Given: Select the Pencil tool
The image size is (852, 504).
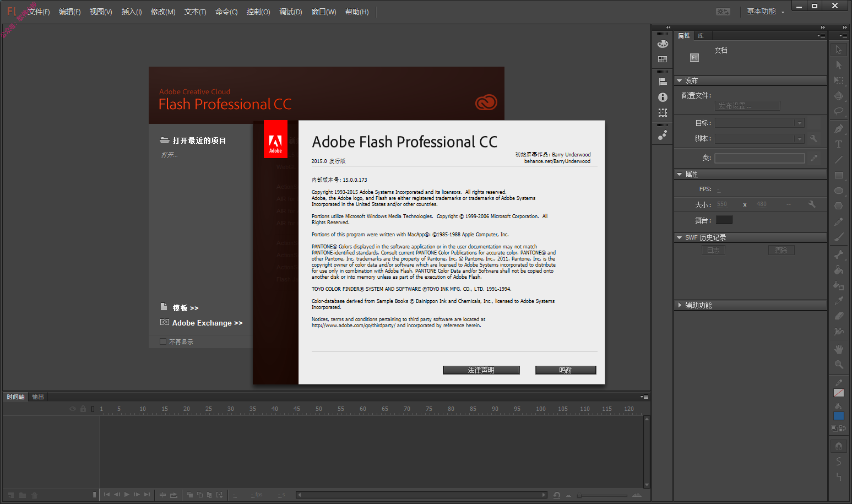Looking at the screenshot, I should [x=838, y=221].
